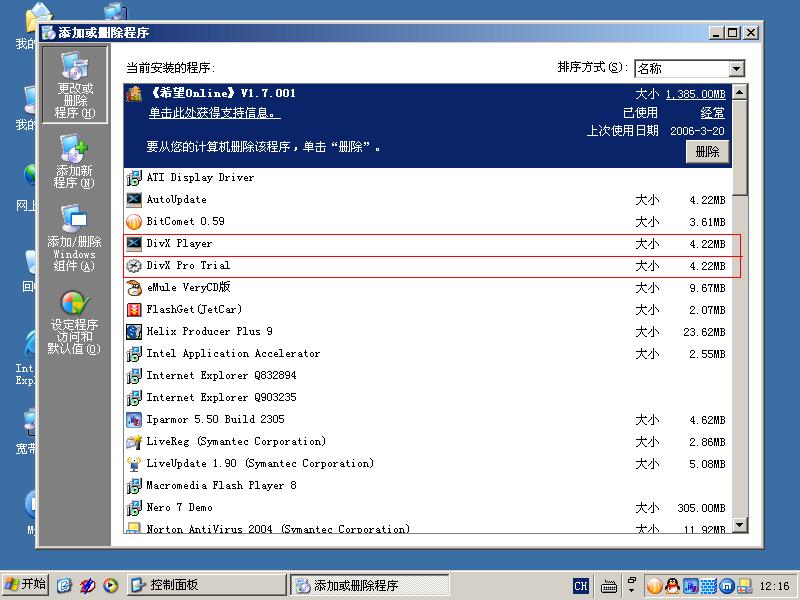Click the eMule VeryCD icon
This screenshot has height=600, width=800.
tap(134, 288)
